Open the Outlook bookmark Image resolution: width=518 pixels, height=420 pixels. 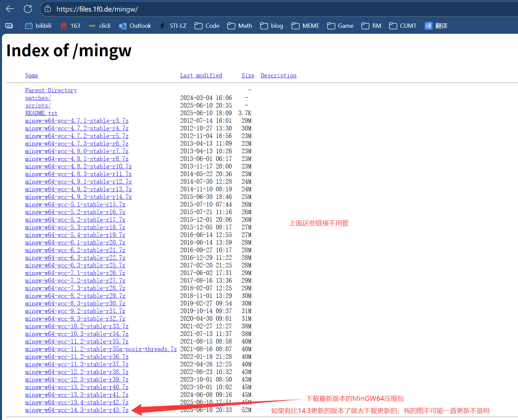[x=135, y=26]
